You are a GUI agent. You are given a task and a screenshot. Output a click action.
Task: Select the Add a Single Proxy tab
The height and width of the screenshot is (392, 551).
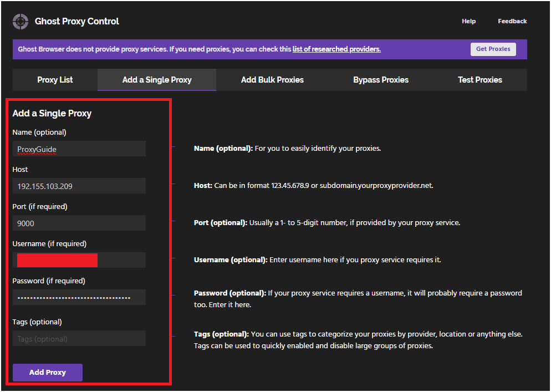point(156,79)
